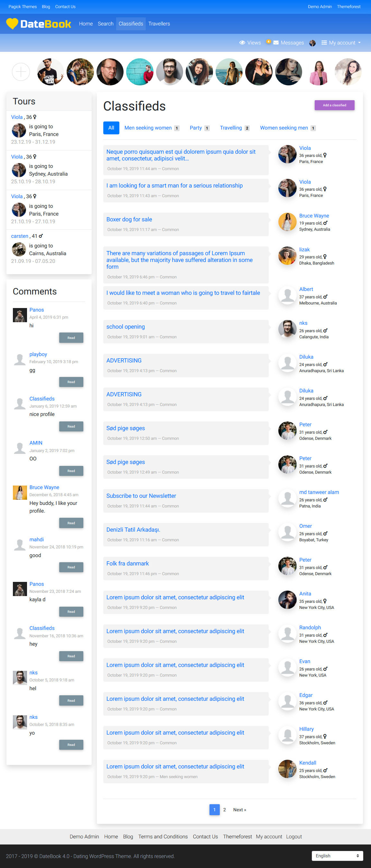Open Messages envelope icon
The height and width of the screenshot is (868, 371).
(x=276, y=43)
